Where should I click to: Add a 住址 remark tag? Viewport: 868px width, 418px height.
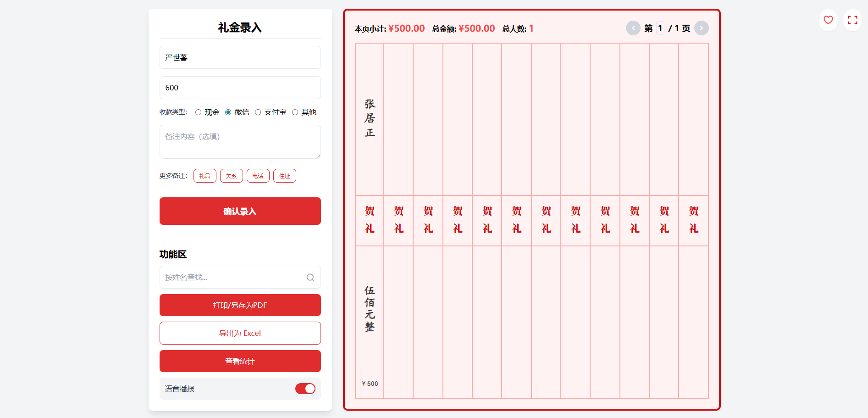(284, 176)
